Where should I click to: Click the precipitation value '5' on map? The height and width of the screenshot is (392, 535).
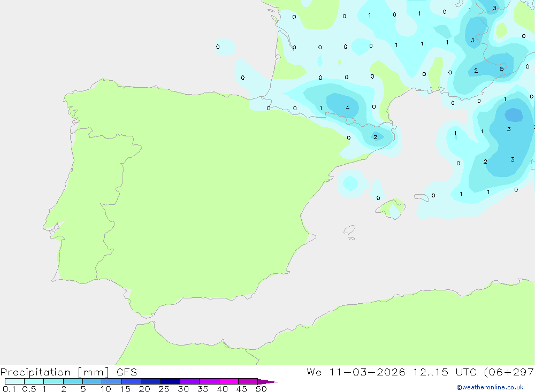tap(502, 68)
